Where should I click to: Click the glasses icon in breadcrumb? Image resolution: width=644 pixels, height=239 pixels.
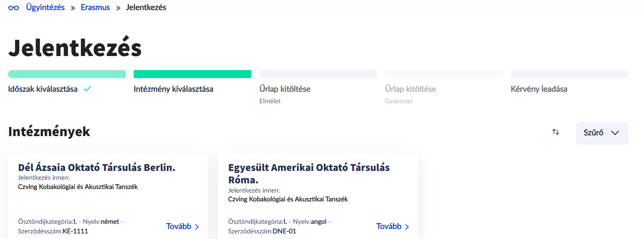tap(14, 8)
